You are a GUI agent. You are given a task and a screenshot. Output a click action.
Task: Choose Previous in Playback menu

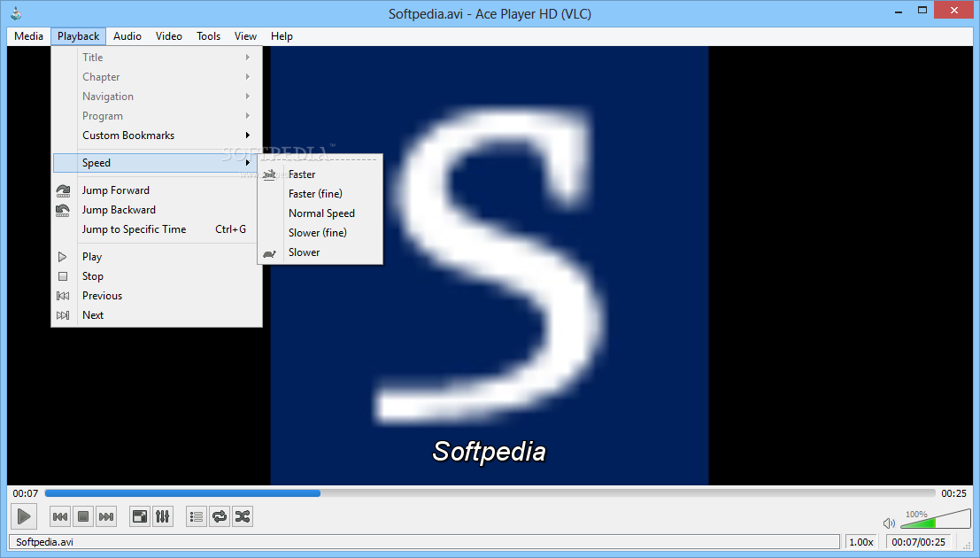point(156,295)
